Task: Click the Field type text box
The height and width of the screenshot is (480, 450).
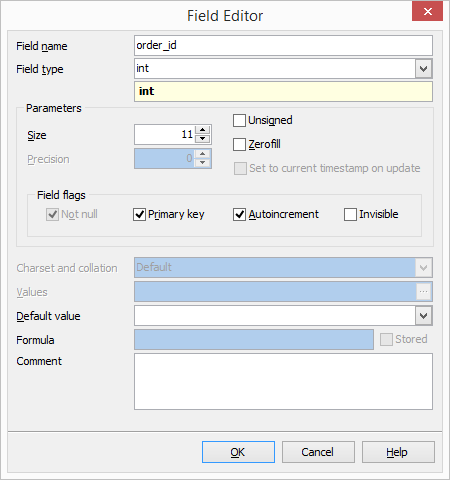Action: click(275, 69)
